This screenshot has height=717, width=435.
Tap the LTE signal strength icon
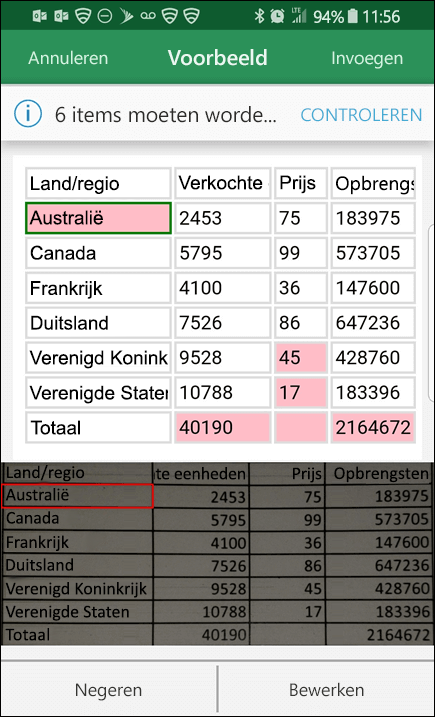click(x=299, y=16)
